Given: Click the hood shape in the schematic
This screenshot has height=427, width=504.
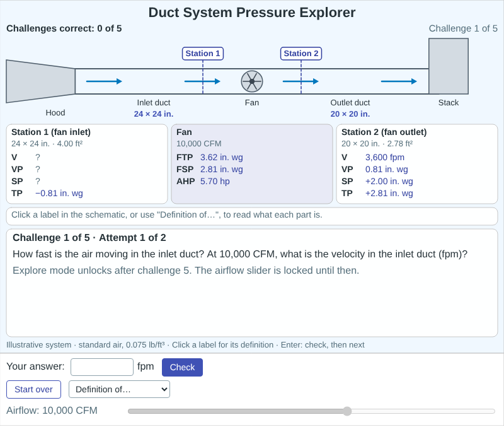Looking at the screenshot, I should 40,81.
